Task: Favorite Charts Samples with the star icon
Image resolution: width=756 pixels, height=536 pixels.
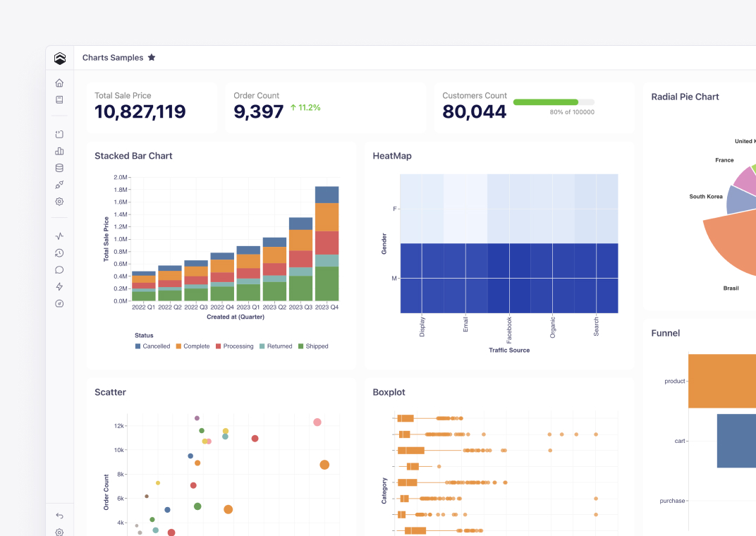Action: (x=152, y=57)
